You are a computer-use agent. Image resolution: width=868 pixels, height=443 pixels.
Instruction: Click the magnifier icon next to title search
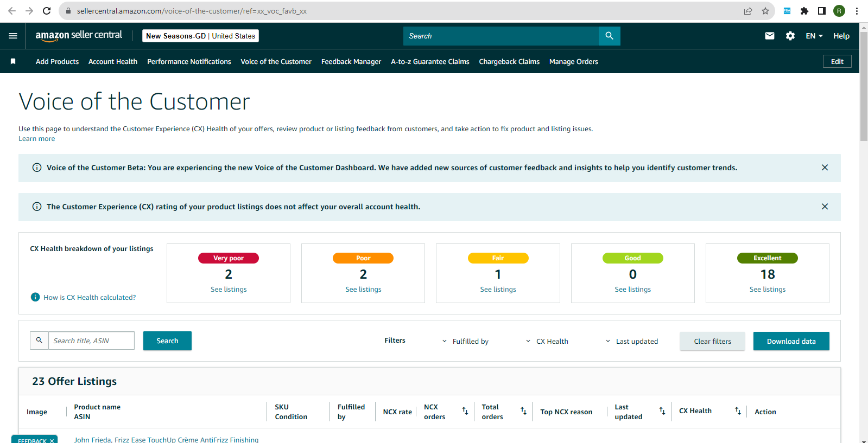[x=39, y=341]
